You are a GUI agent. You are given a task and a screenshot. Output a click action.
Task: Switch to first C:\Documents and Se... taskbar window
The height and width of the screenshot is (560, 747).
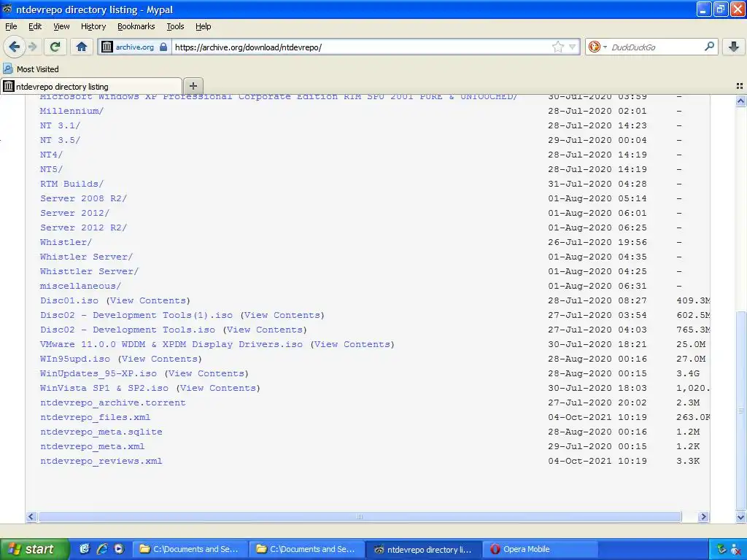click(190, 549)
